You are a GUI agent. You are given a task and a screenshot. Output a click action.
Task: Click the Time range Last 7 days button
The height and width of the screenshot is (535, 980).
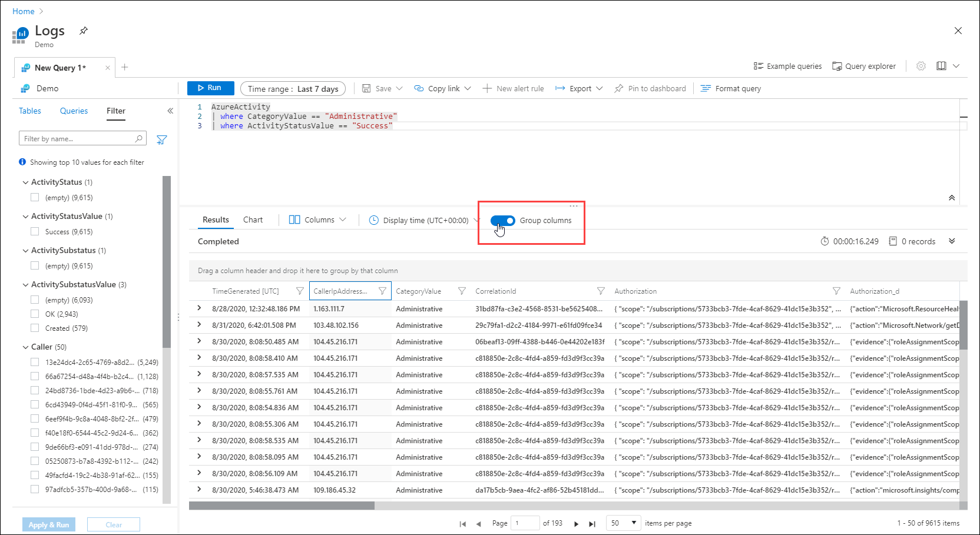tap(293, 88)
